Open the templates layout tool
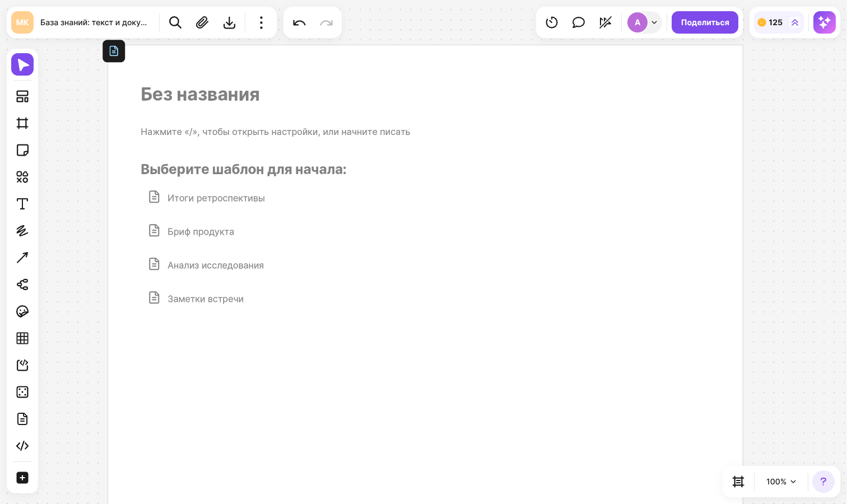This screenshot has width=847, height=504. point(22,96)
